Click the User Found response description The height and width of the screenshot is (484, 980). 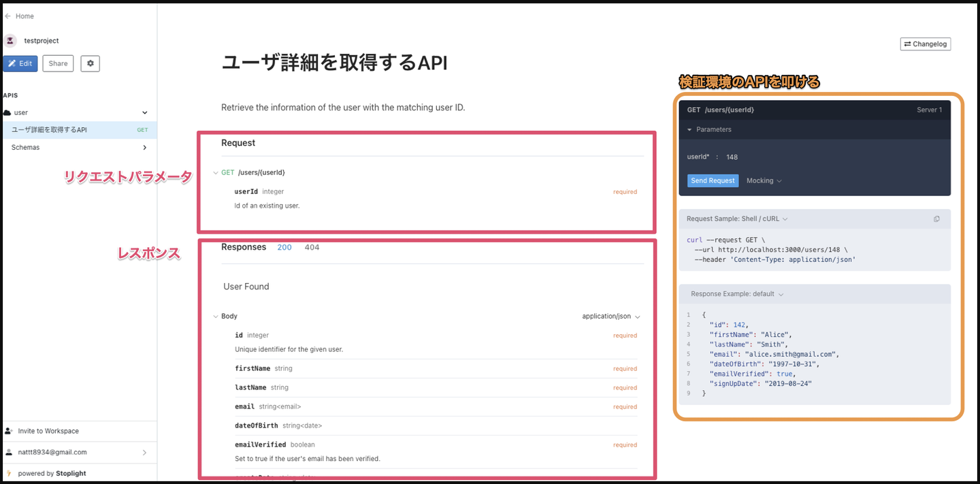(x=246, y=287)
